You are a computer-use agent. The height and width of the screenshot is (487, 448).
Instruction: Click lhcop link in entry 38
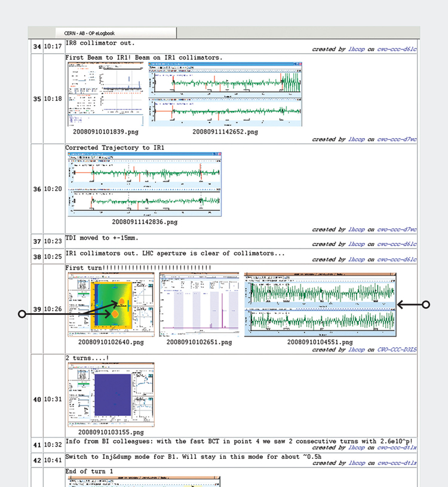tap(356, 259)
